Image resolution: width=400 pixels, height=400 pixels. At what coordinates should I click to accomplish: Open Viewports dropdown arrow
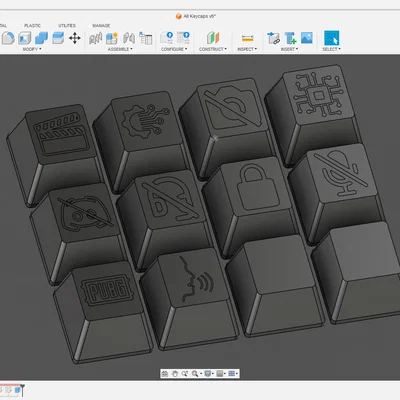click(x=237, y=374)
